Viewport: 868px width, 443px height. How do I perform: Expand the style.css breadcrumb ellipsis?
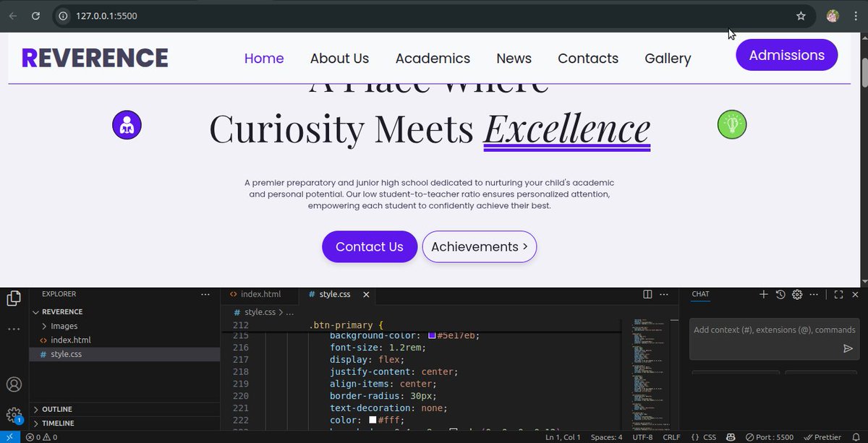click(290, 312)
